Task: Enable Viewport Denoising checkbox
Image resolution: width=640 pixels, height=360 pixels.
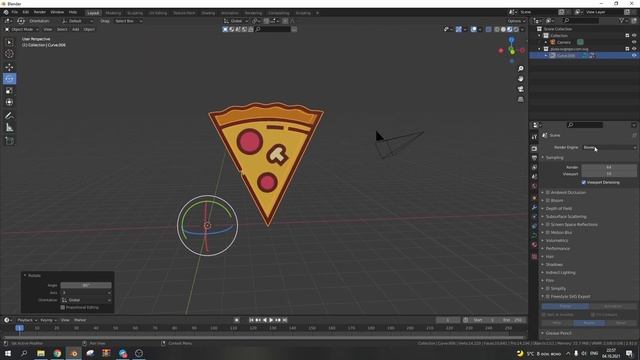Action: pos(584,182)
